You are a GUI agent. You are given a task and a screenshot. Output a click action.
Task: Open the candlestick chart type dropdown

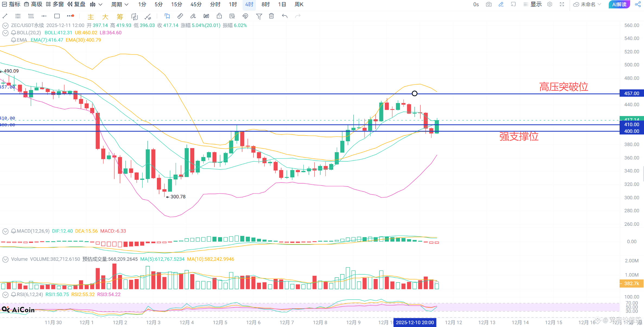click(x=96, y=4)
